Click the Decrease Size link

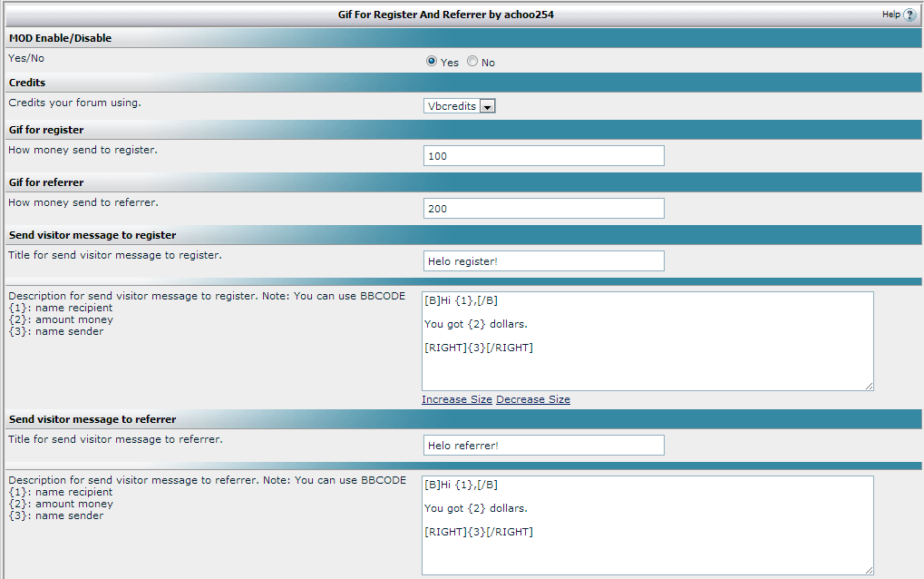pyautogui.click(x=533, y=399)
